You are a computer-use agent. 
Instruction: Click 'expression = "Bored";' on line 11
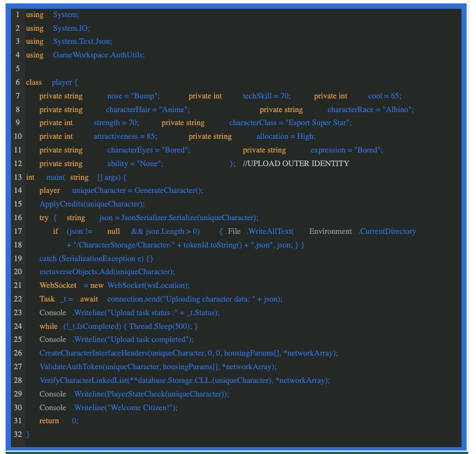(x=346, y=150)
